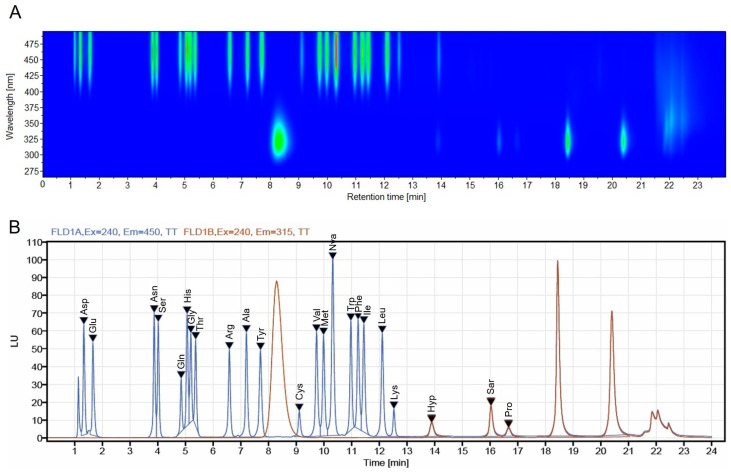
Task: Click the large heatmap spot near 8.3 min
Action: (x=279, y=139)
